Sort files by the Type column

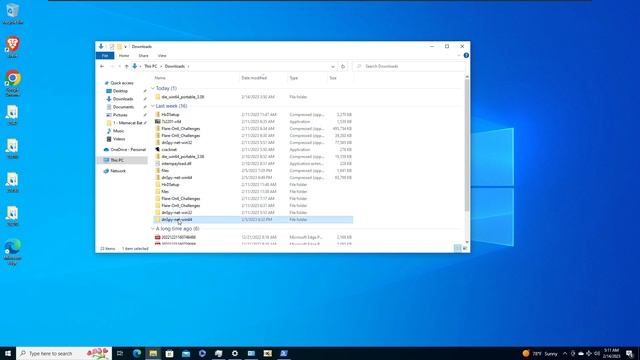[x=293, y=78]
